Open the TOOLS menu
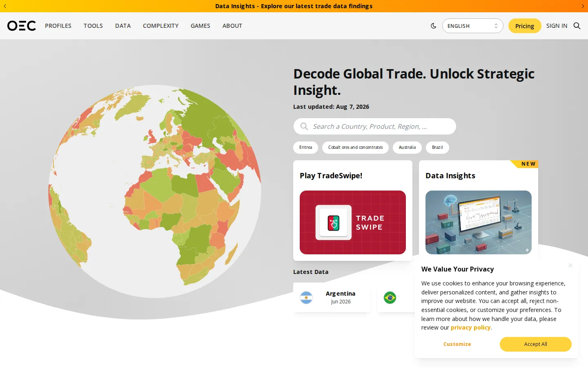The height and width of the screenshot is (368, 588). [93, 26]
